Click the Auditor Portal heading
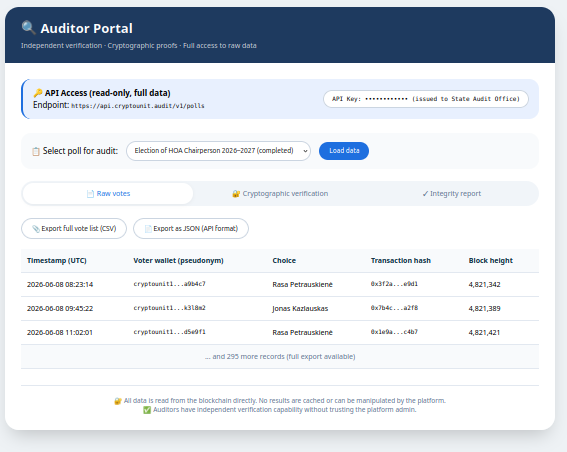This screenshot has width=567, height=452. coord(86,28)
